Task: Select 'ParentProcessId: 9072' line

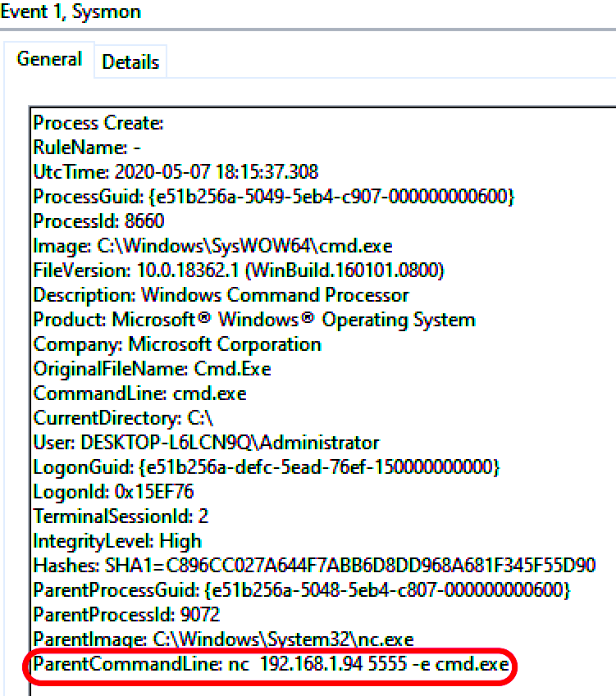Action: click(126, 615)
